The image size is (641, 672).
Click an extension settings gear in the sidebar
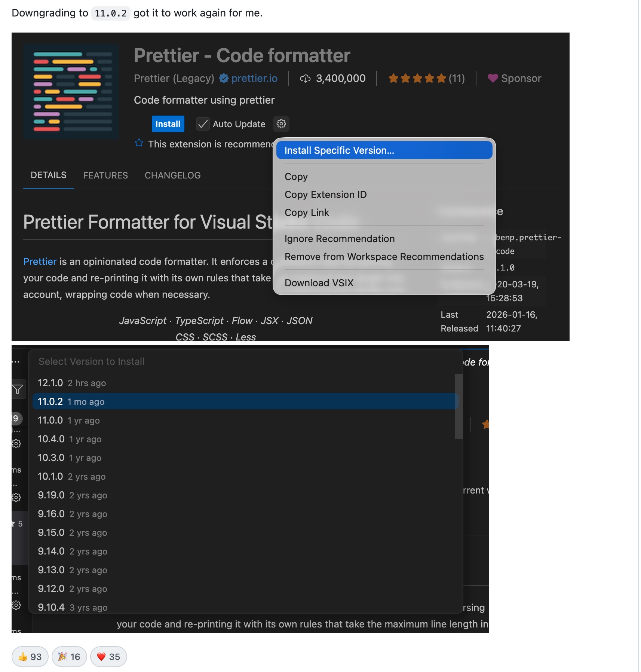tap(16, 443)
